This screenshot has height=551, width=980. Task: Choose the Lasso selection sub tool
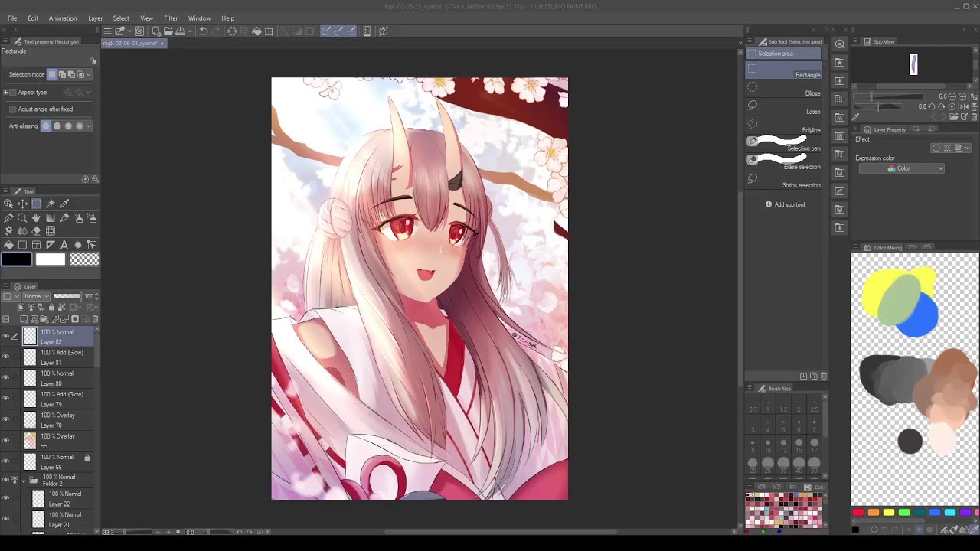click(784, 106)
